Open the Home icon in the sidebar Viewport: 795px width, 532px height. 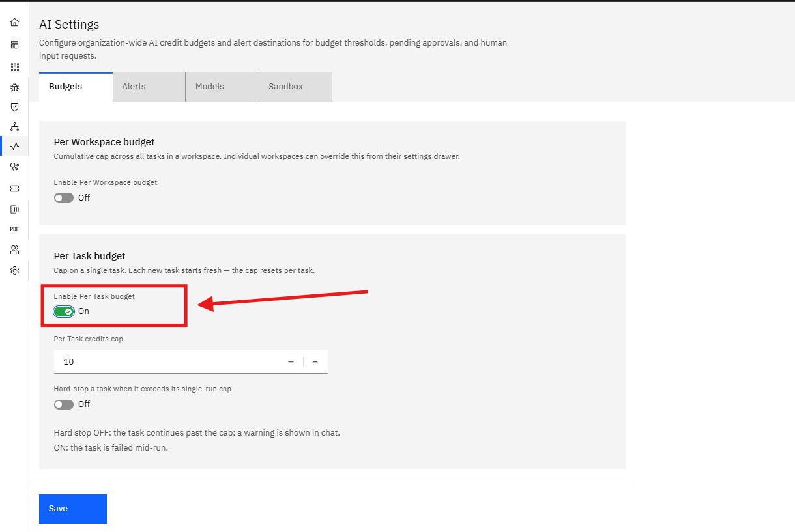click(14, 23)
